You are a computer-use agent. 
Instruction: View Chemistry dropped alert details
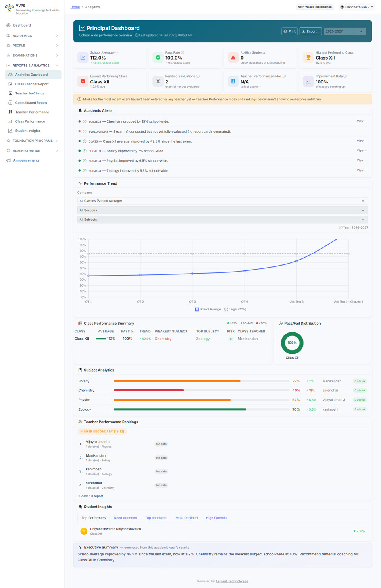362,121
